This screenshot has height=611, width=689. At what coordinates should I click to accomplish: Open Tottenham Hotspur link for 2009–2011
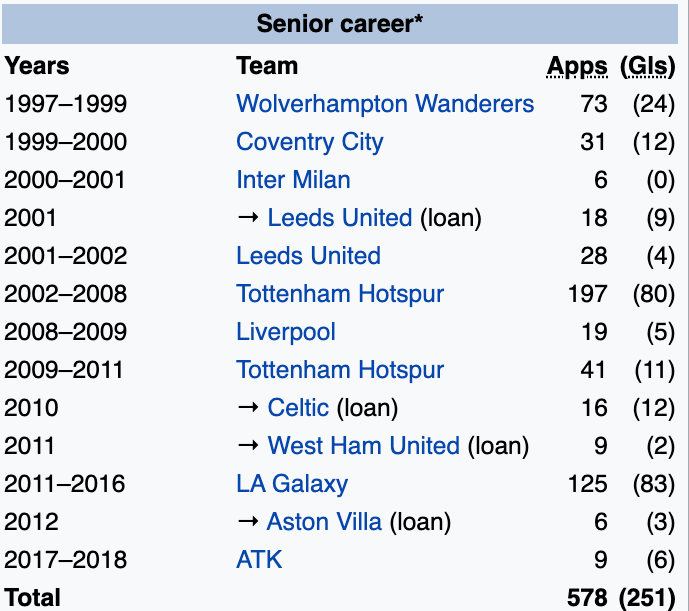click(x=340, y=370)
